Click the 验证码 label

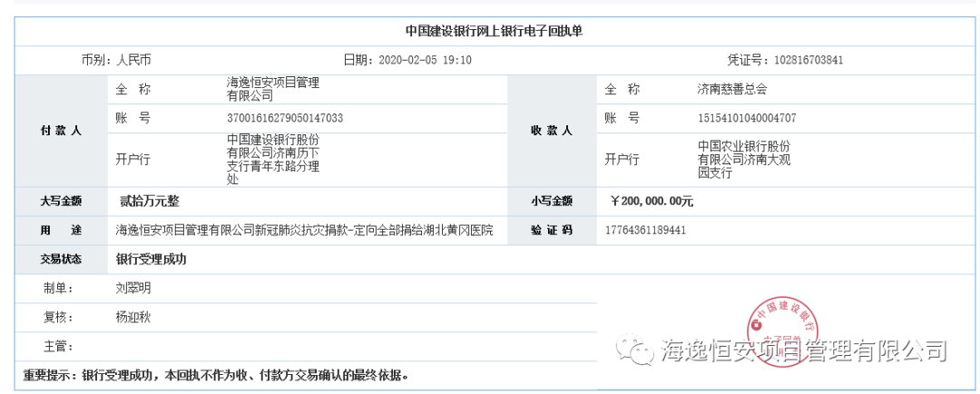(552, 231)
